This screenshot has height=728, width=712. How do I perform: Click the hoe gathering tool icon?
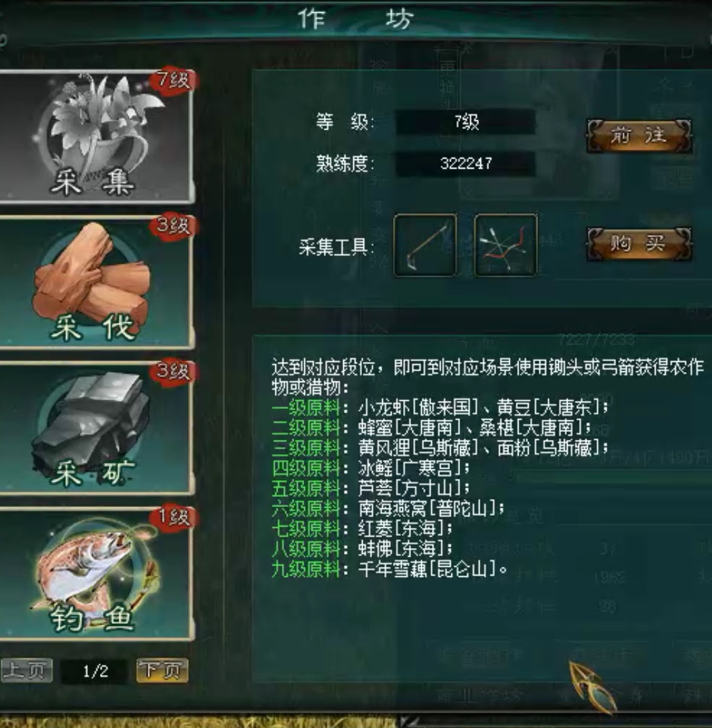[x=425, y=245]
